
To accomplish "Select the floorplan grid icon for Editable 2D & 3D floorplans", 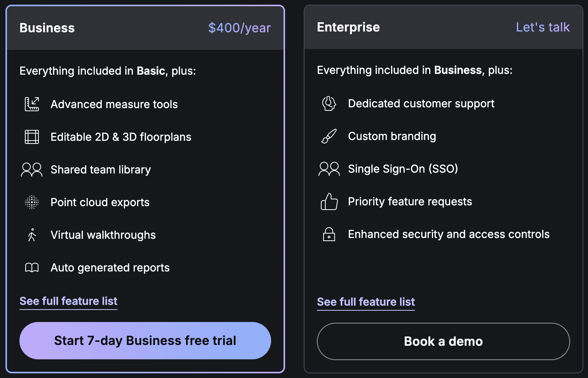I will point(31,137).
